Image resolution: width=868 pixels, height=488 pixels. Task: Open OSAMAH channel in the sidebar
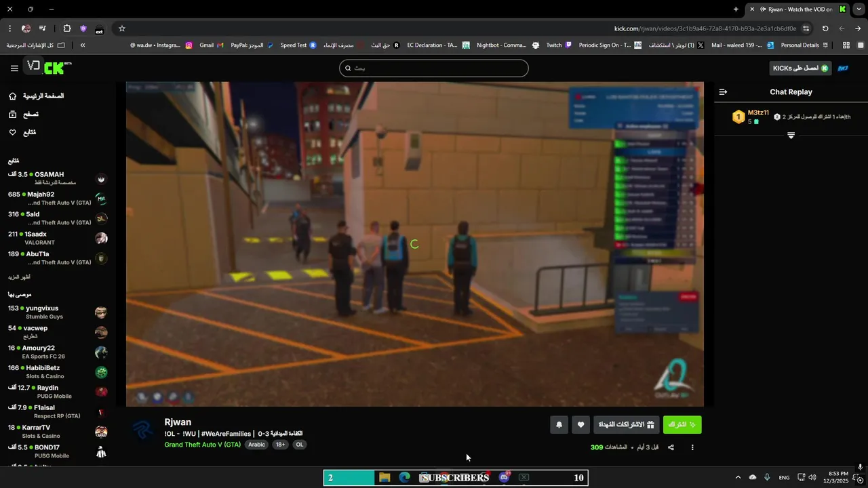(x=58, y=178)
